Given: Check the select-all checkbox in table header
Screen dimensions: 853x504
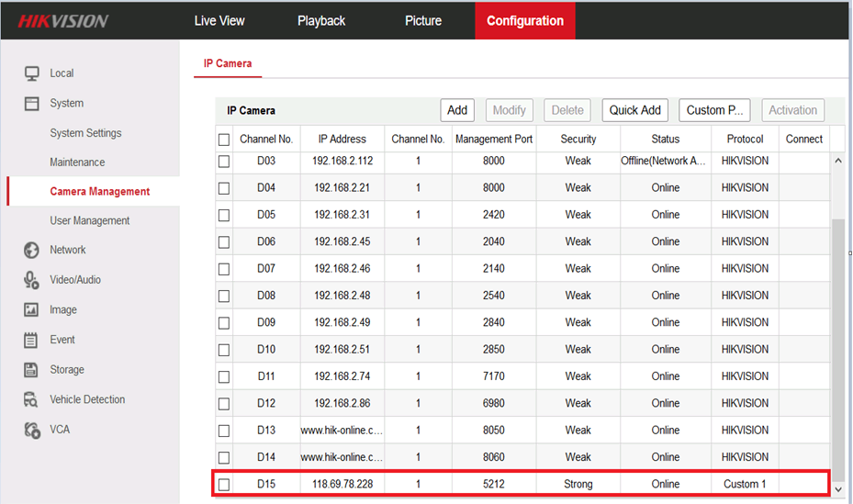Looking at the screenshot, I should (224, 140).
